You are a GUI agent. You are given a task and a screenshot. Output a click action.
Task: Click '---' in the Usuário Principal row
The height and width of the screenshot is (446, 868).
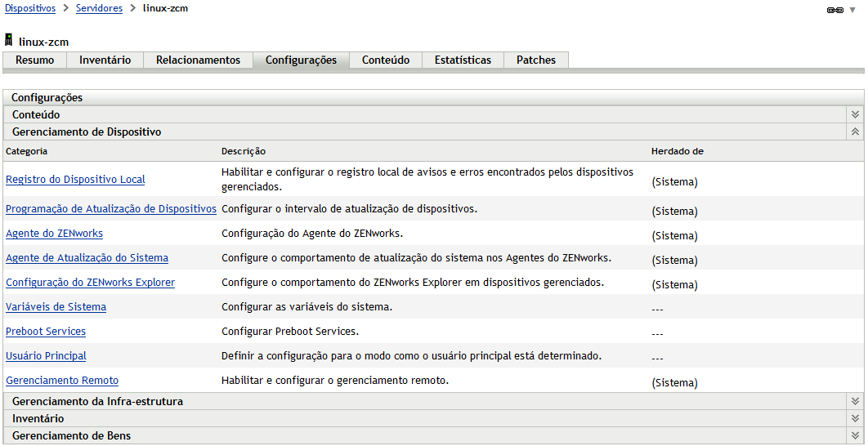click(x=658, y=359)
